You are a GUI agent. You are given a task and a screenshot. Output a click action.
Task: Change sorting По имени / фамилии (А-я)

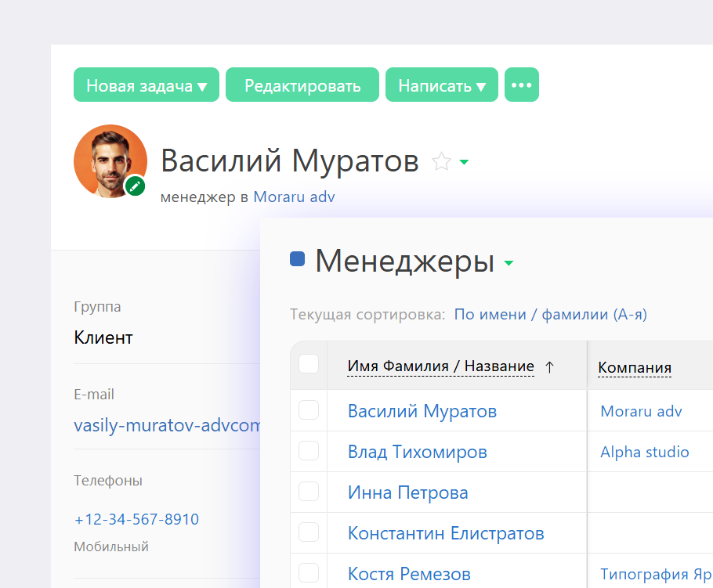click(550, 315)
